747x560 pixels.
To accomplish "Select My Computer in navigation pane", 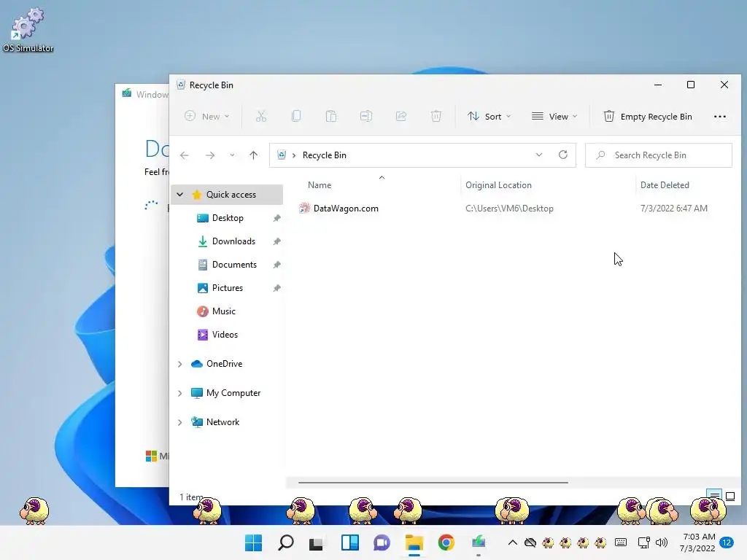I will (233, 393).
